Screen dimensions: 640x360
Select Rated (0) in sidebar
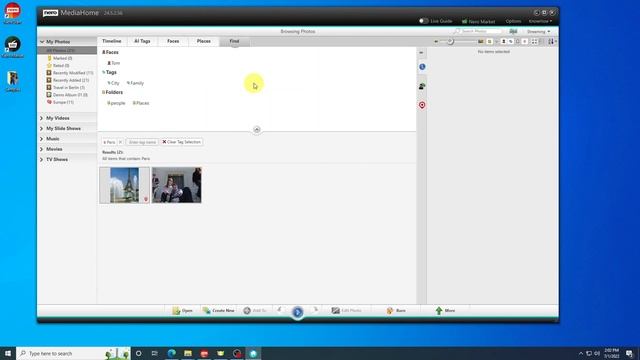(x=61, y=65)
